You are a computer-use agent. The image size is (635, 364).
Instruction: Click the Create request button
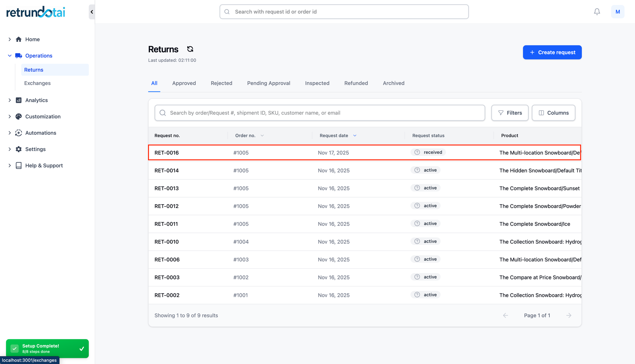click(x=552, y=52)
